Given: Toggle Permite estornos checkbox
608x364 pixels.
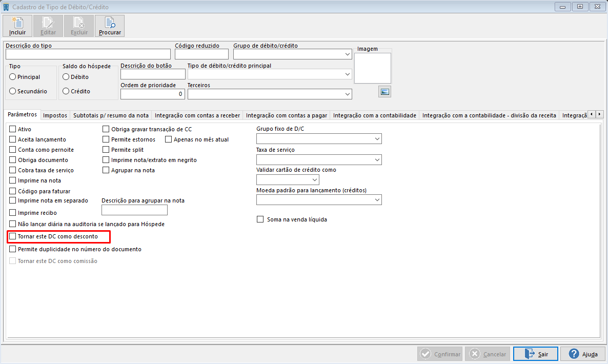Looking at the screenshot, I should [x=106, y=139].
